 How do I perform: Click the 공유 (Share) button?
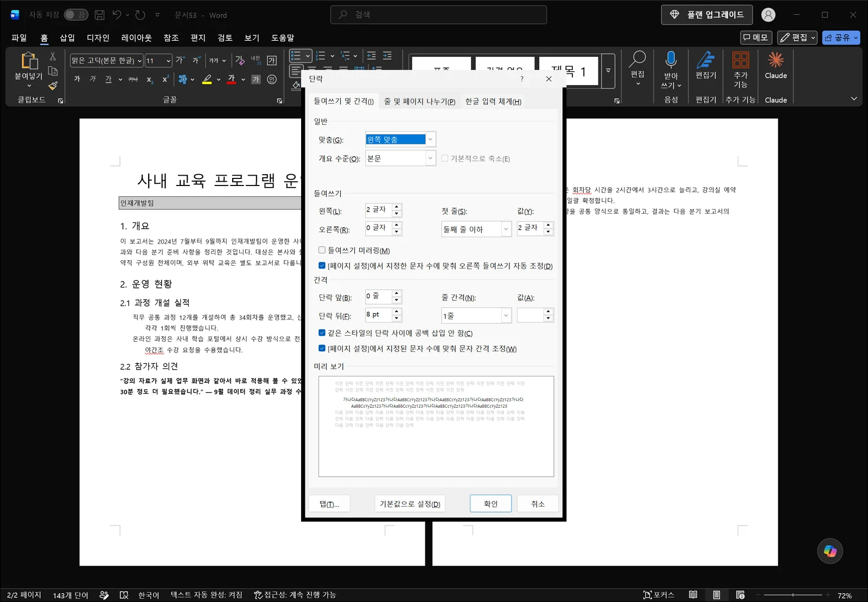841,37
